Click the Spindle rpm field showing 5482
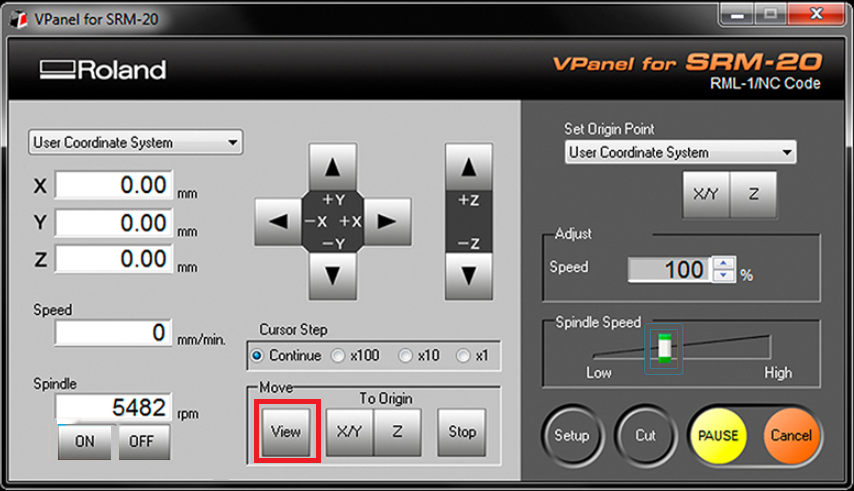 (x=113, y=407)
